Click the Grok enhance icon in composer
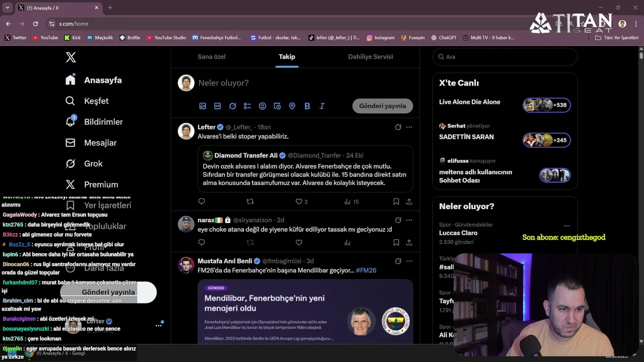 [x=232, y=106]
